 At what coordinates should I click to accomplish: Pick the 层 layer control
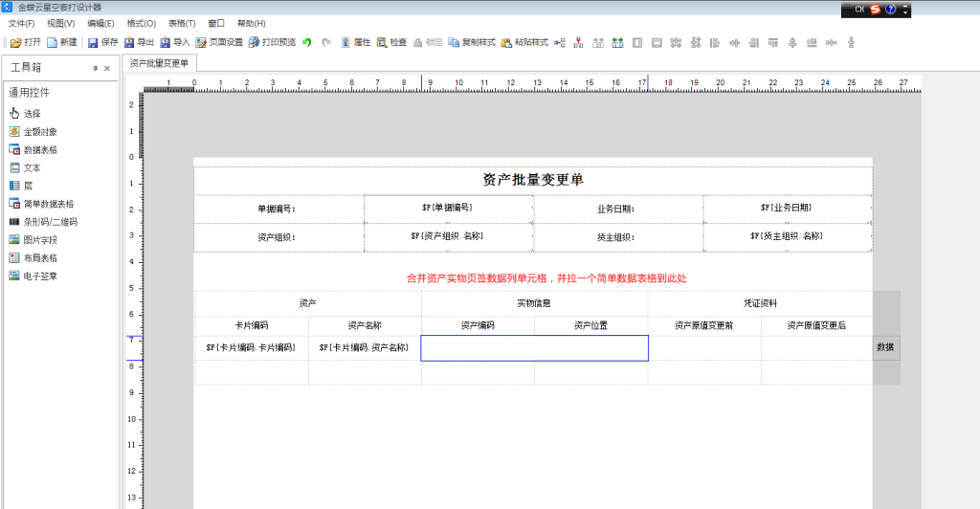click(x=21, y=186)
